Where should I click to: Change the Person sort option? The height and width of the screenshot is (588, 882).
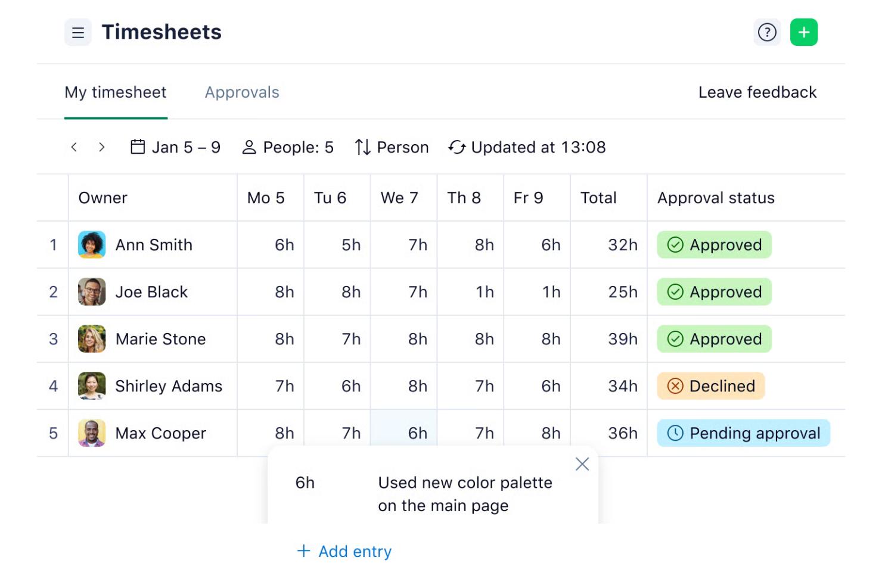tap(392, 147)
